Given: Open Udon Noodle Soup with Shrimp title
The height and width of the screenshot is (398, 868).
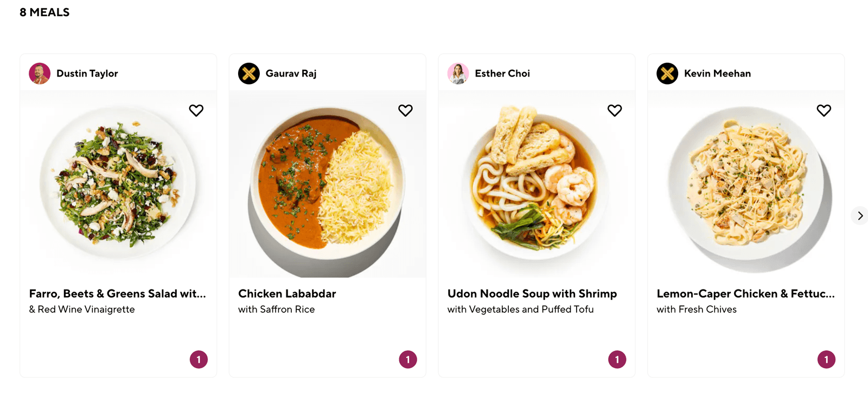Looking at the screenshot, I should click(532, 294).
